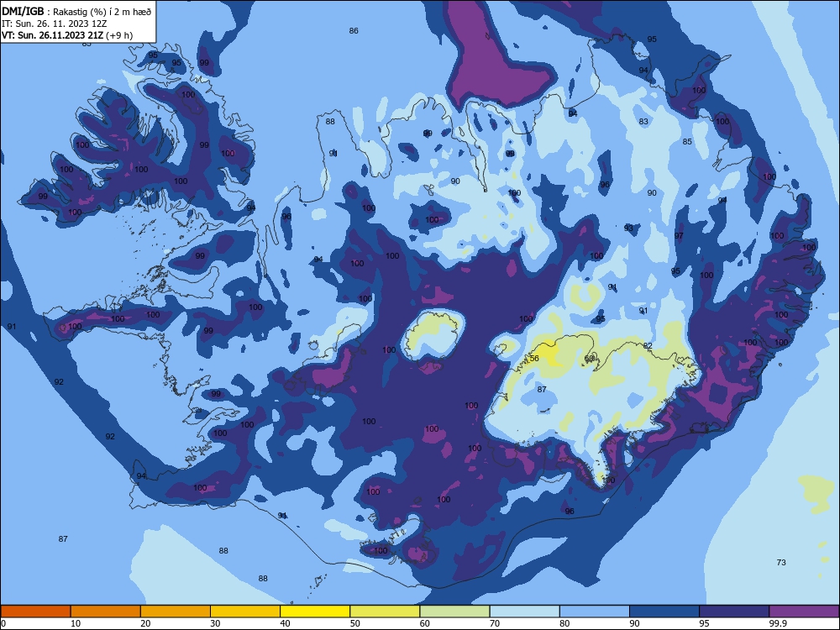Click the legend scale label "99.9"
Viewport: 840px width, 630px height.
pyautogui.click(x=778, y=623)
